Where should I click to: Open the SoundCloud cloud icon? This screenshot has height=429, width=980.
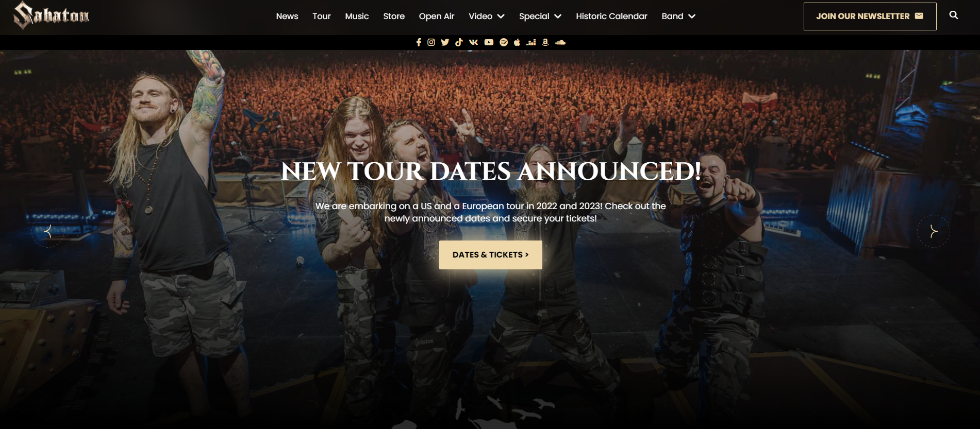(x=560, y=42)
